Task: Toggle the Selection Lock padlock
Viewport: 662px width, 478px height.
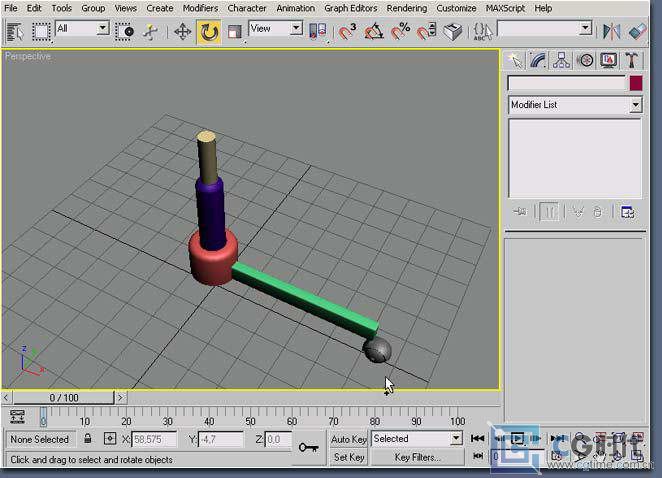Action: point(87,439)
